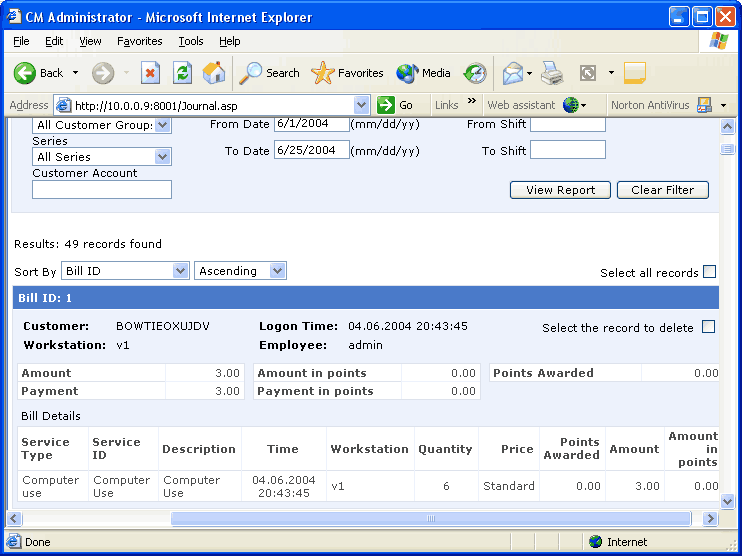
Task: Open the Tools menu
Action: (x=191, y=41)
